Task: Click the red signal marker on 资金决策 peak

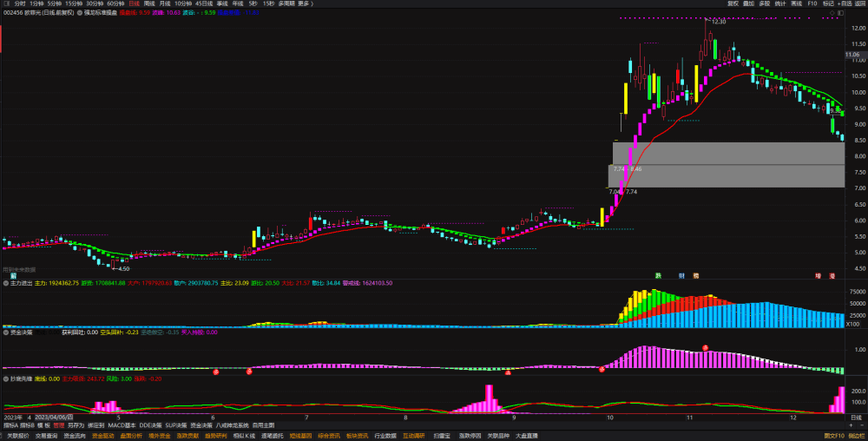Action: tap(705, 347)
